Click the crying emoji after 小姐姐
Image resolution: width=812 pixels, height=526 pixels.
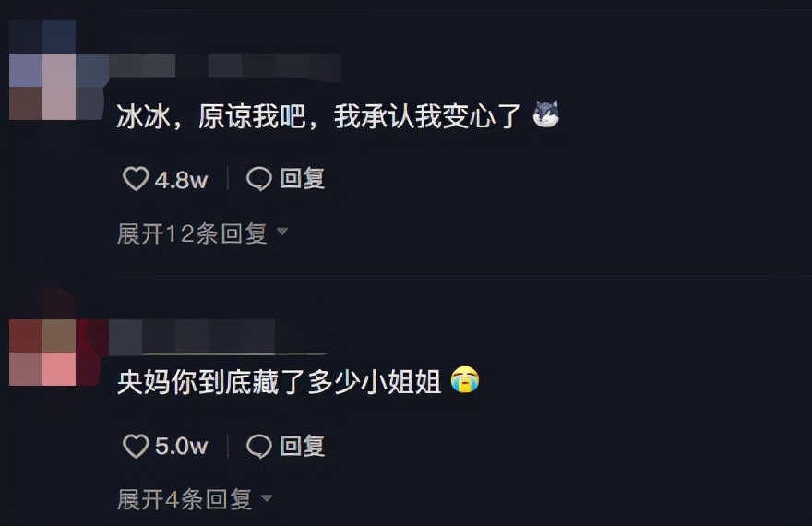pyautogui.click(x=465, y=380)
